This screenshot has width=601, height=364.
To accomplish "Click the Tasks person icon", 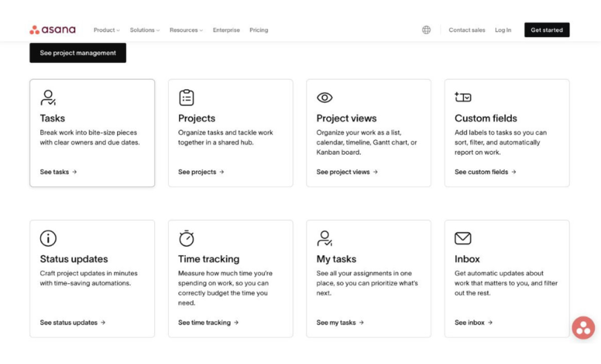I will point(48,97).
